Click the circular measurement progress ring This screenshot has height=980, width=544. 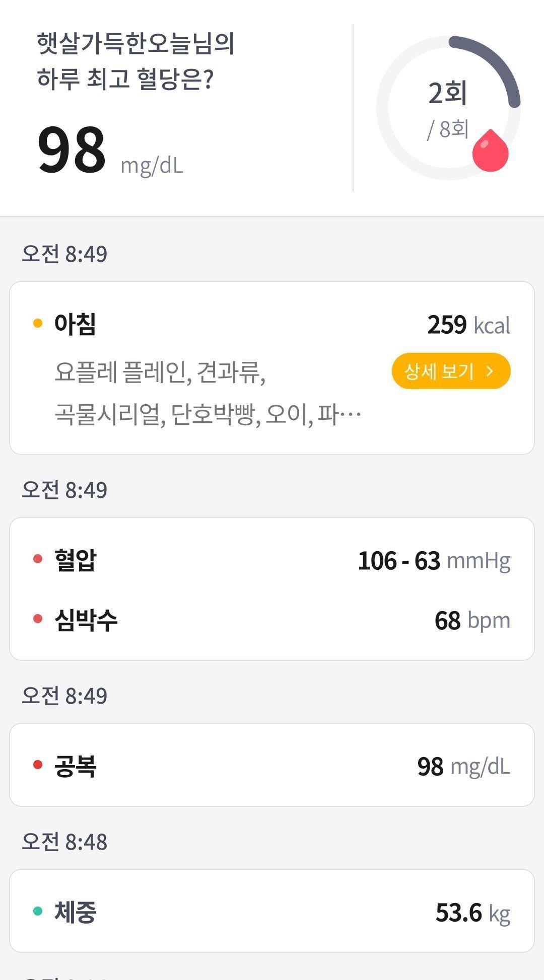[x=448, y=108]
